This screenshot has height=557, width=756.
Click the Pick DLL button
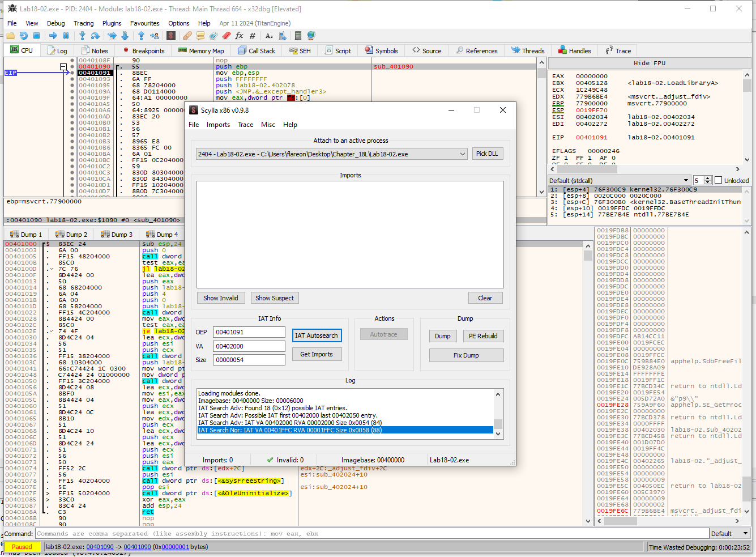[x=487, y=154]
